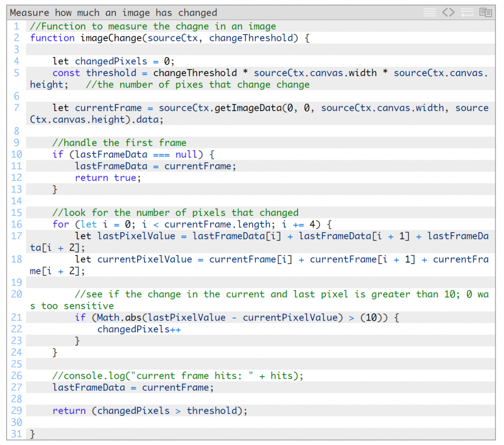Click line number 10 in the gutter
The image size is (504, 445).
click(x=16, y=154)
